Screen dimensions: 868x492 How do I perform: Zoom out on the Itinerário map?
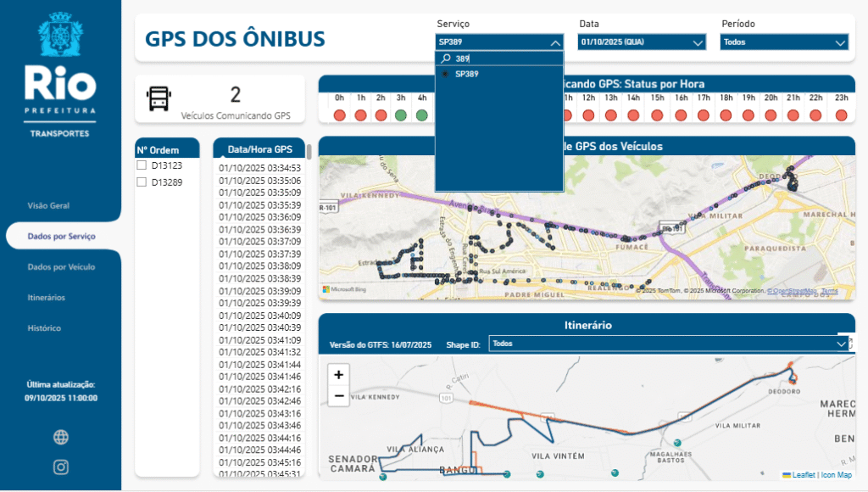click(x=339, y=395)
